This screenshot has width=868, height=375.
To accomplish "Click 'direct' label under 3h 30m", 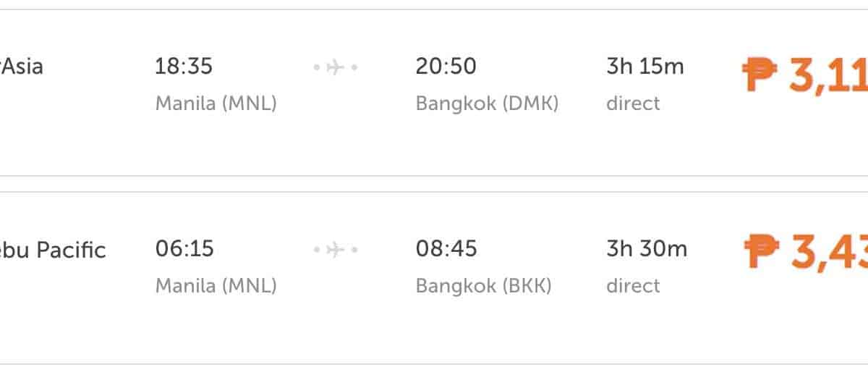I will [633, 286].
